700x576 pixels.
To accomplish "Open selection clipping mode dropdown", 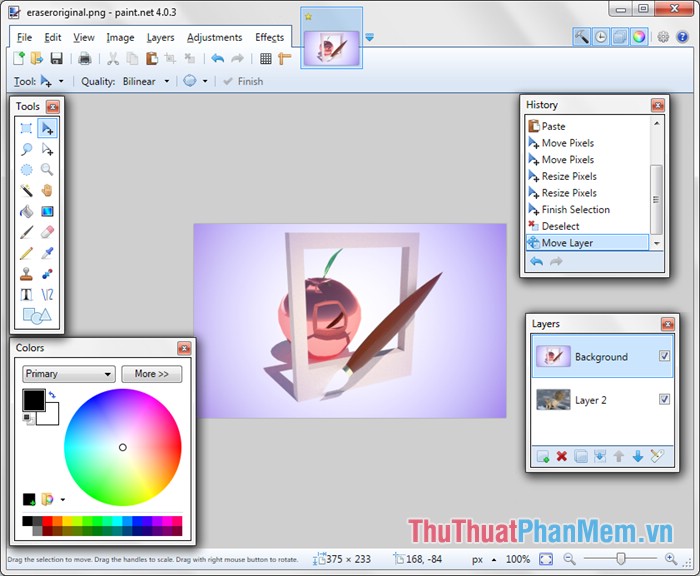I will [205, 81].
